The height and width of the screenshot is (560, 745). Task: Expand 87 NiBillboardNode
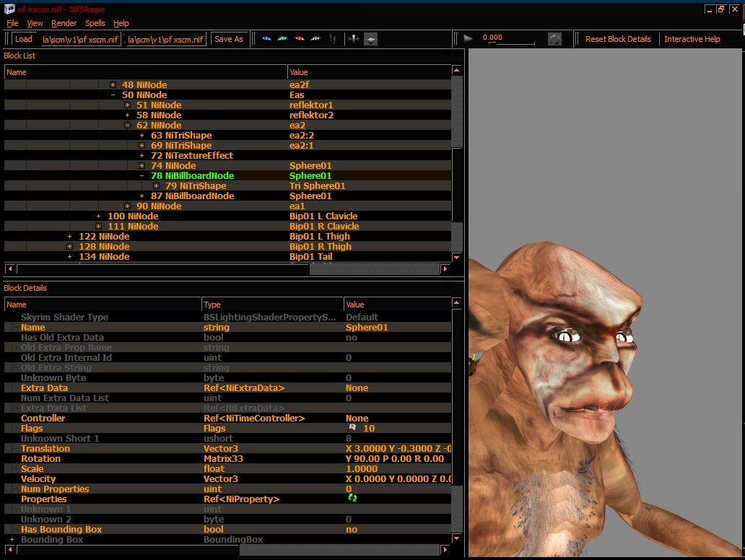coord(141,196)
